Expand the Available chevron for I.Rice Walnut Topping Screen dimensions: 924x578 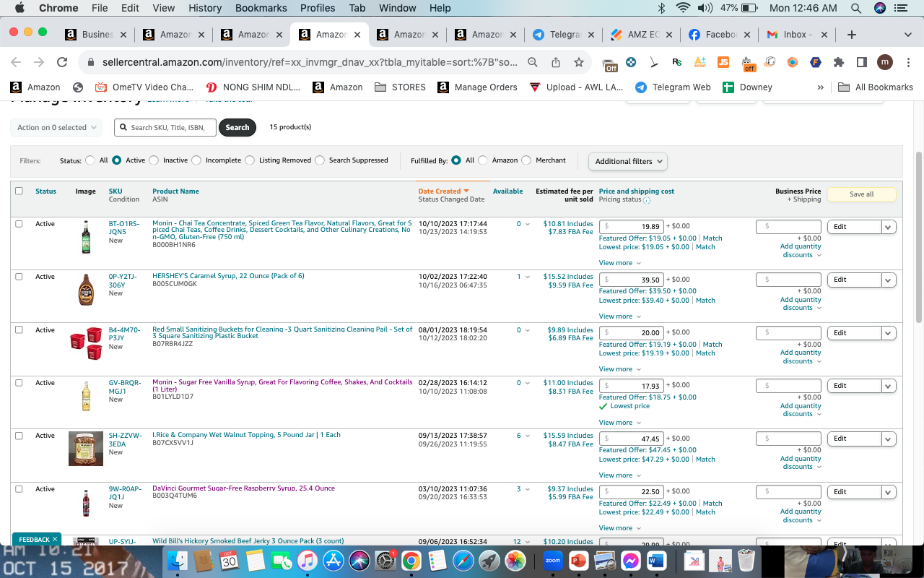pos(528,436)
